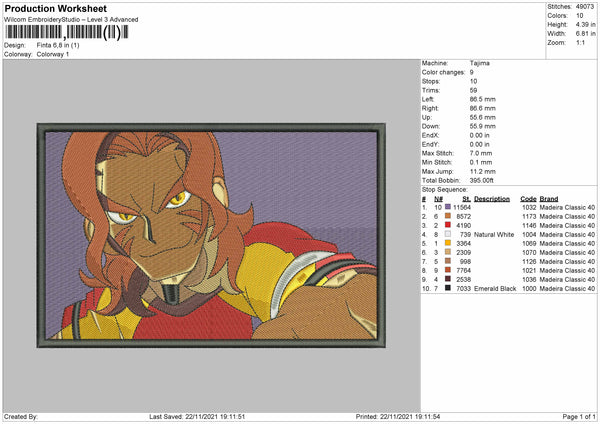Click the design name 'Finta 6,8 in (1)'

pyautogui.click(x=58, y=45)
